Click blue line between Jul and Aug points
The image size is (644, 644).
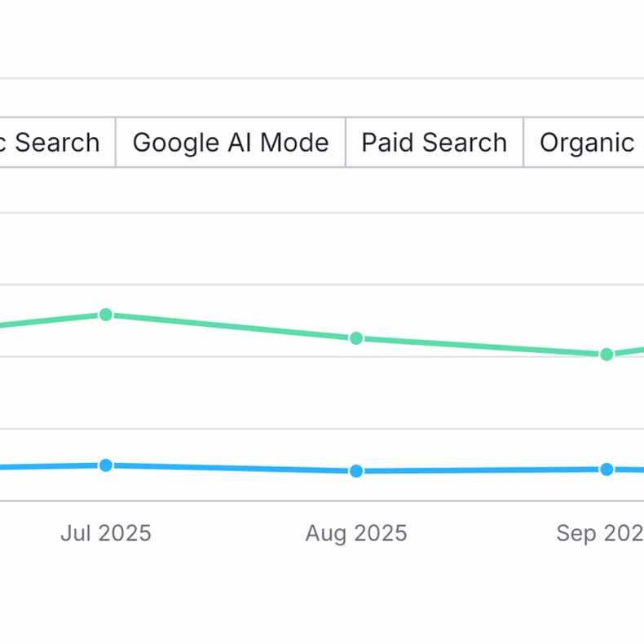(231, 469)
